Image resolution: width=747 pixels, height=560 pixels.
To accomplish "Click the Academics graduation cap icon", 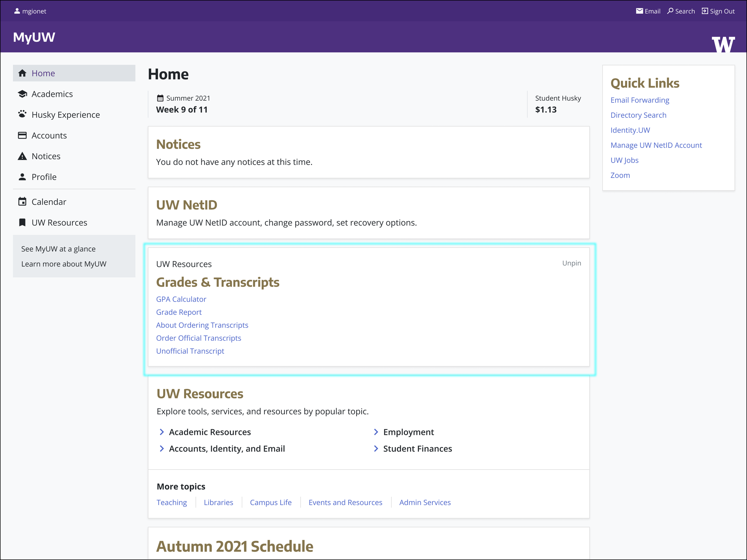I will click(x=22, y=94).
